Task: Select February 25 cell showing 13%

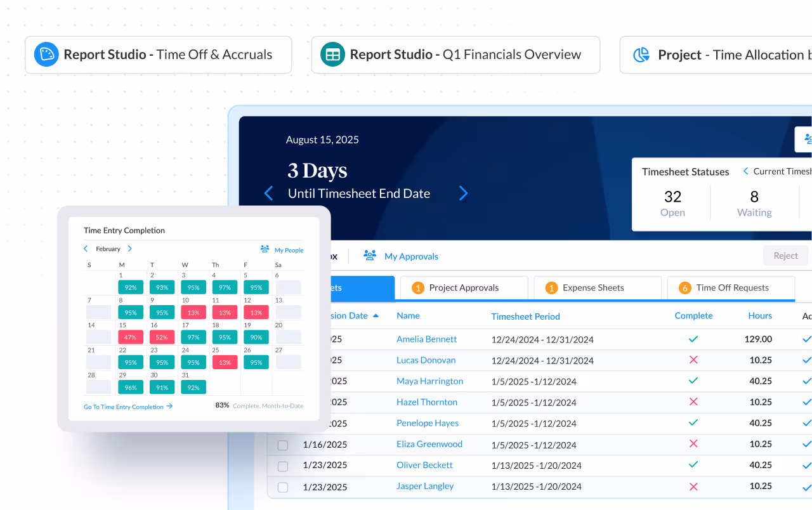Action: tap(225, 362)
